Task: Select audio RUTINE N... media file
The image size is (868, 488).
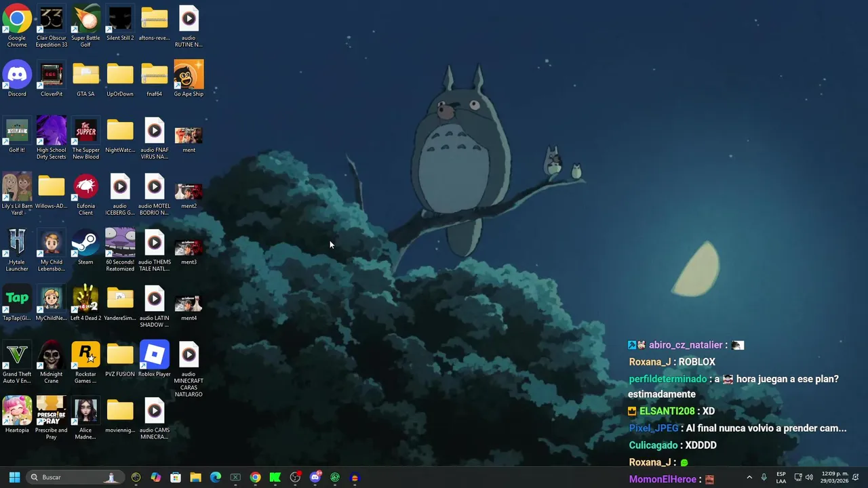Action: 189,26
